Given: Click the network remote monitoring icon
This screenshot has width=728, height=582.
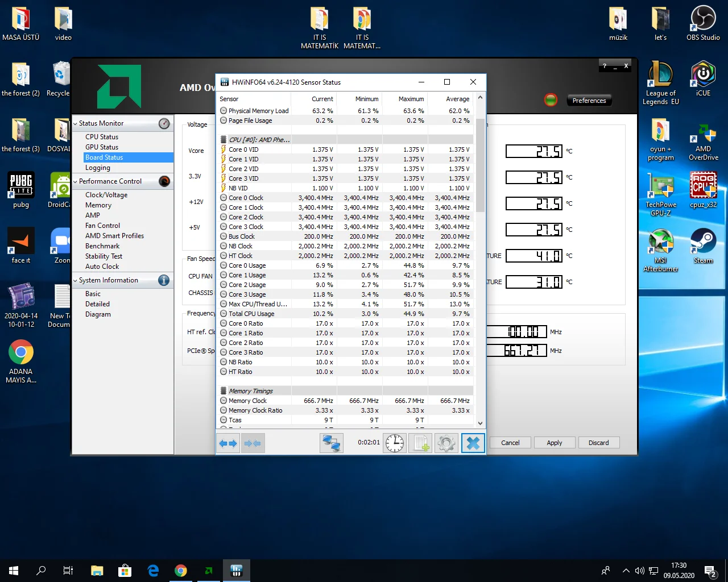Looking at the screenshot, I should tap(331, 443).
